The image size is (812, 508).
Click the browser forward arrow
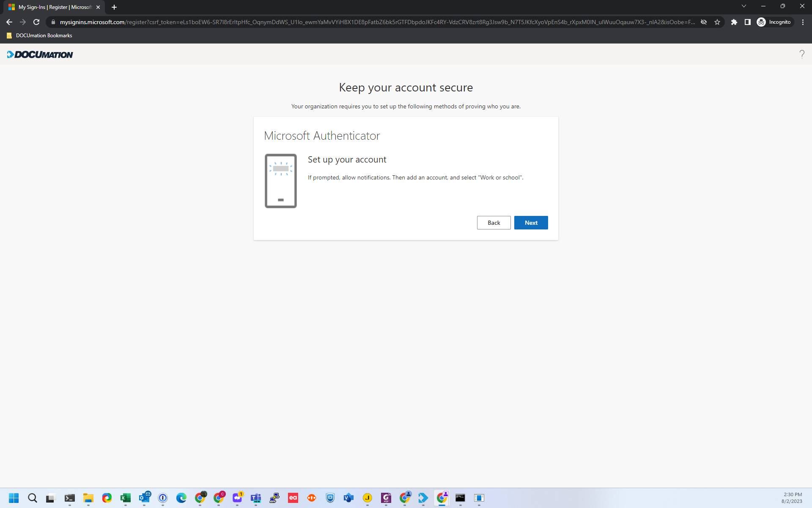coord(23,22)
